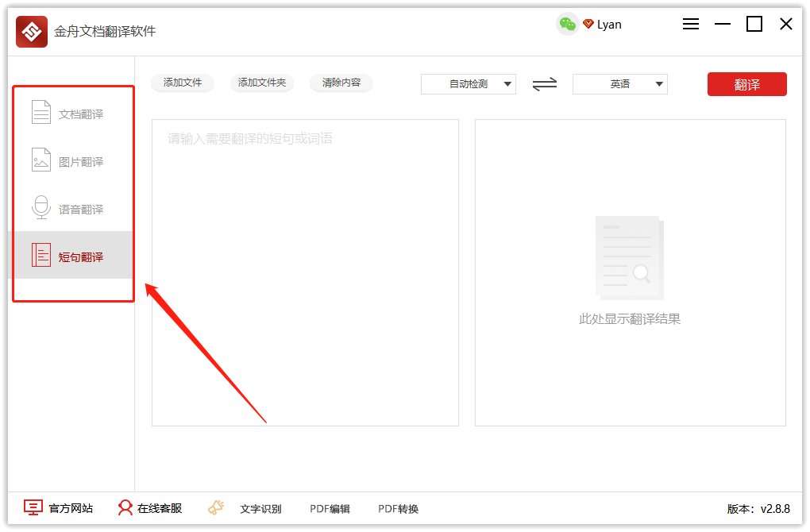Expand the 英语 target language dropdown
Screen dimensions: 810x532
click(620, 84)
